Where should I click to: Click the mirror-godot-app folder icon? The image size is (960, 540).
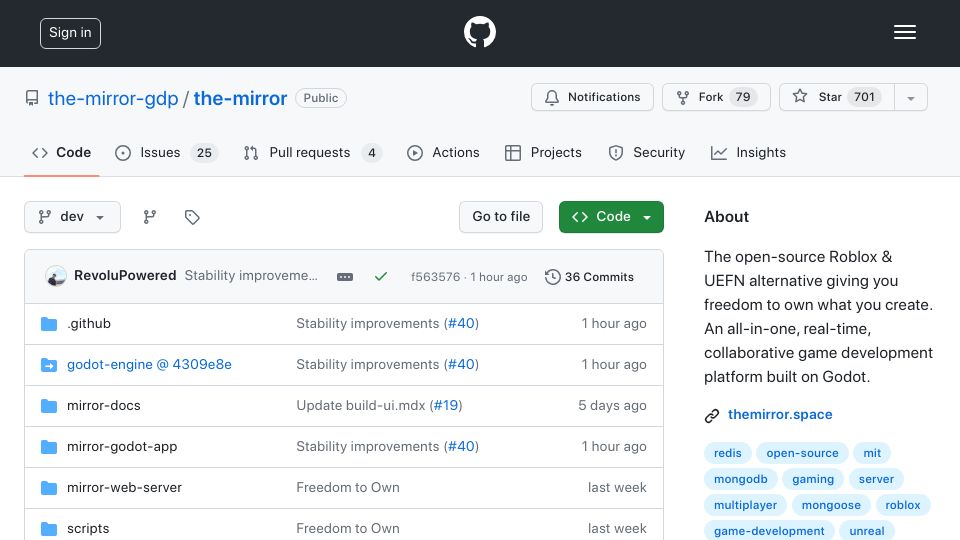49,447
